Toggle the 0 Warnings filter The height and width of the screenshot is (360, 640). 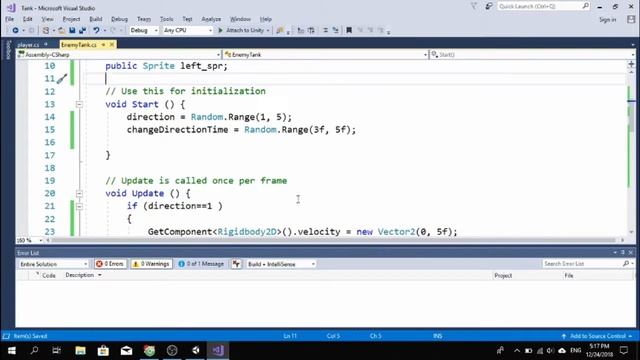coord(151,264)
